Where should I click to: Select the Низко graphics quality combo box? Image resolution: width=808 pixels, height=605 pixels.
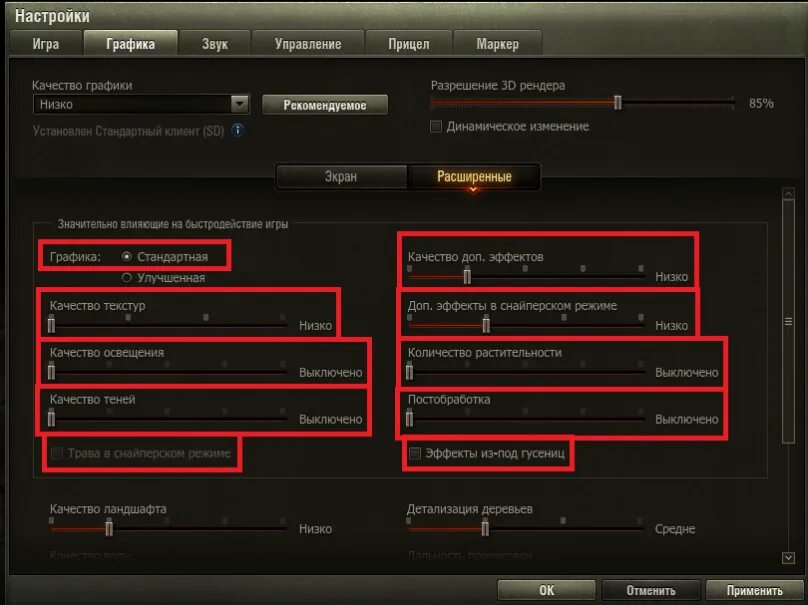pyautogui.click(x=141, y=104)
